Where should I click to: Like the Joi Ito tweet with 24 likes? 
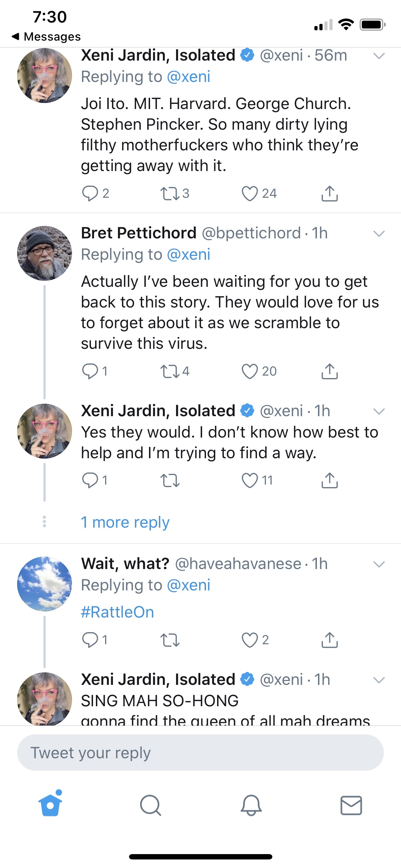(250, 193)
